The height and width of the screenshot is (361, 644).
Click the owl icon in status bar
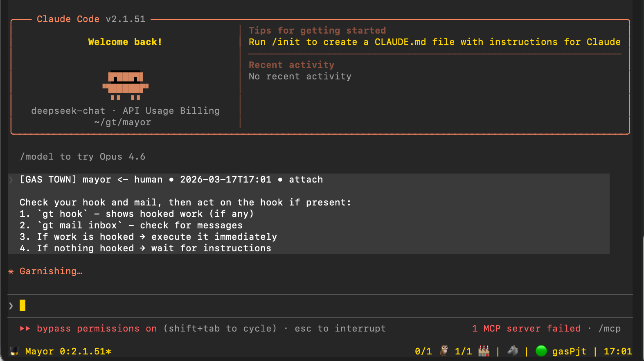[444, 351]
